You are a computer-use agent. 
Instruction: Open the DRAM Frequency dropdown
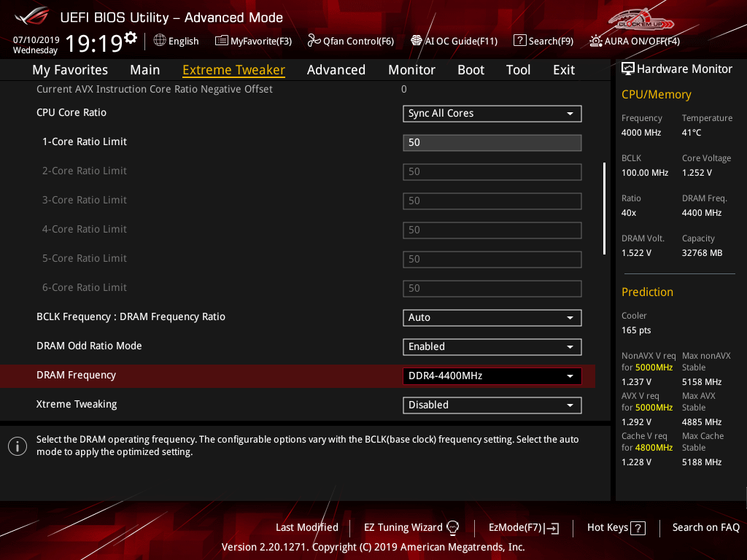pos(492,376)
